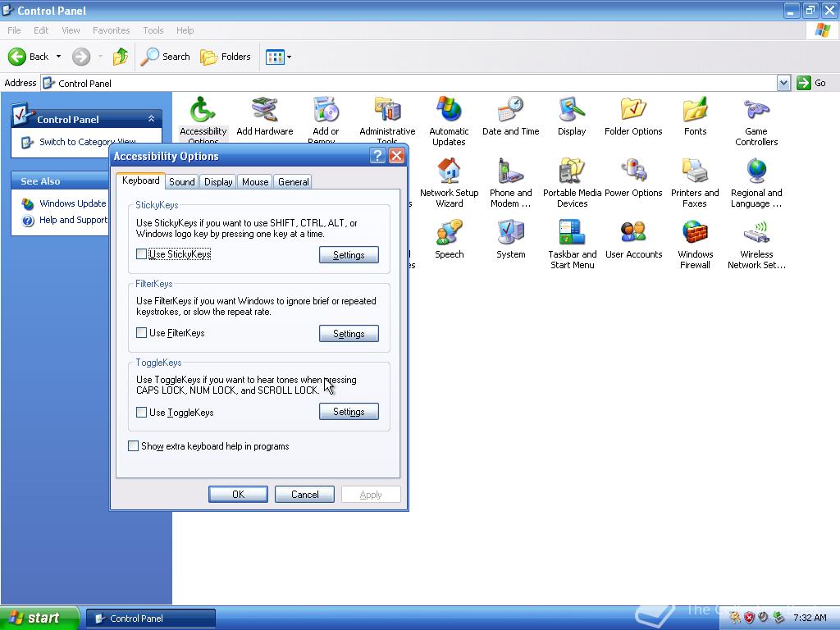This screenshot has height=630, width=840.
Task: Select Control Panel taskbar button
Action: [151, 619]
